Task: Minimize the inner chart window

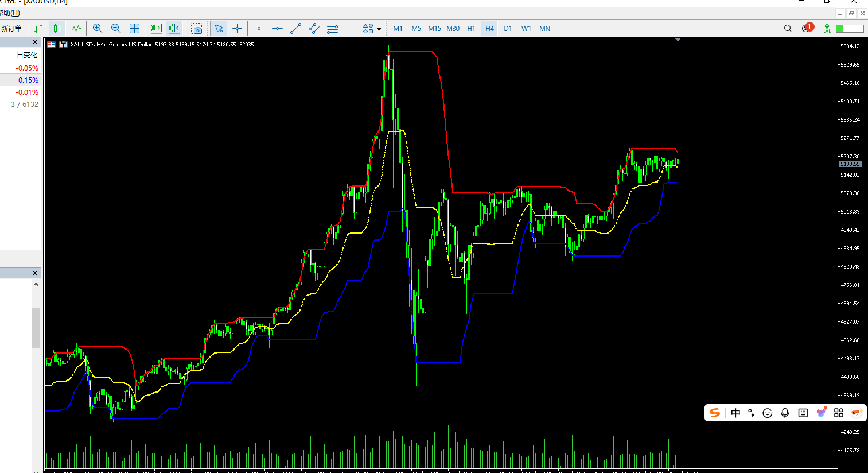Action: [840, 13]
